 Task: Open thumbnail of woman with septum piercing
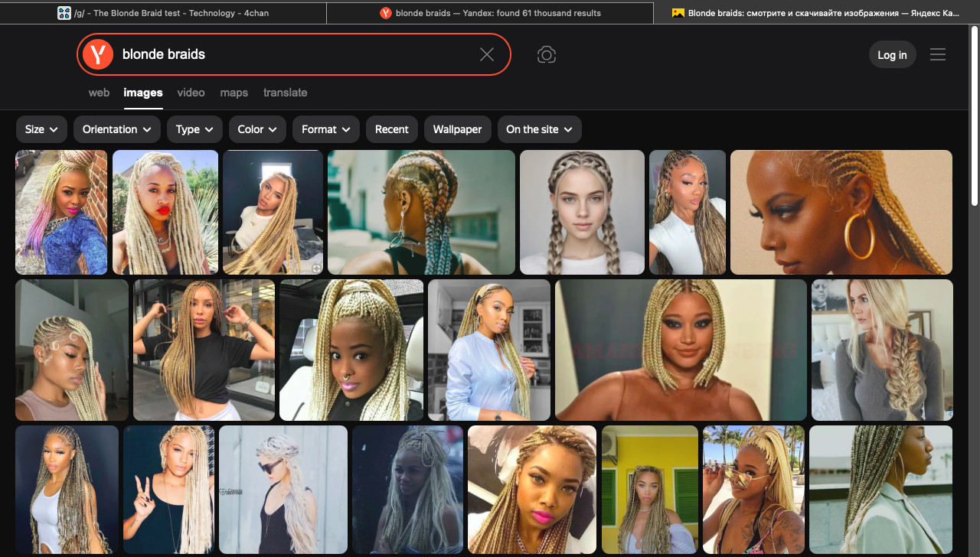(351, 350)
